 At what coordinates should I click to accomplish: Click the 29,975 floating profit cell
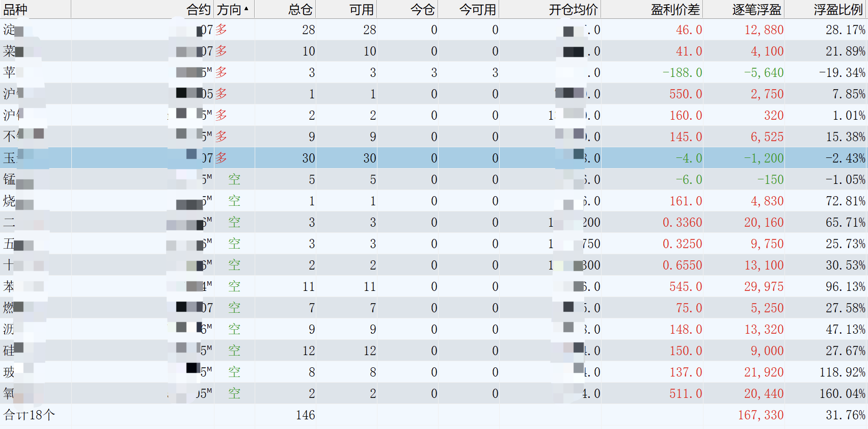click(x=764, y=287)
